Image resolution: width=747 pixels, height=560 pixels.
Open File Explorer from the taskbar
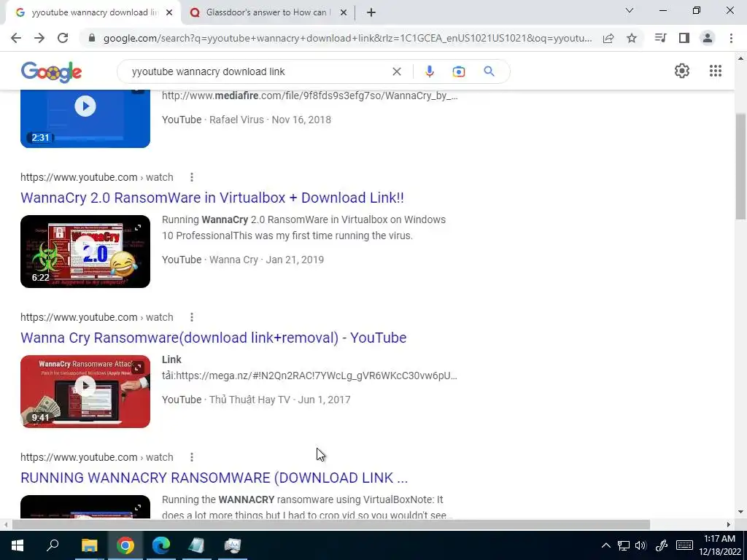pos(89,545)
